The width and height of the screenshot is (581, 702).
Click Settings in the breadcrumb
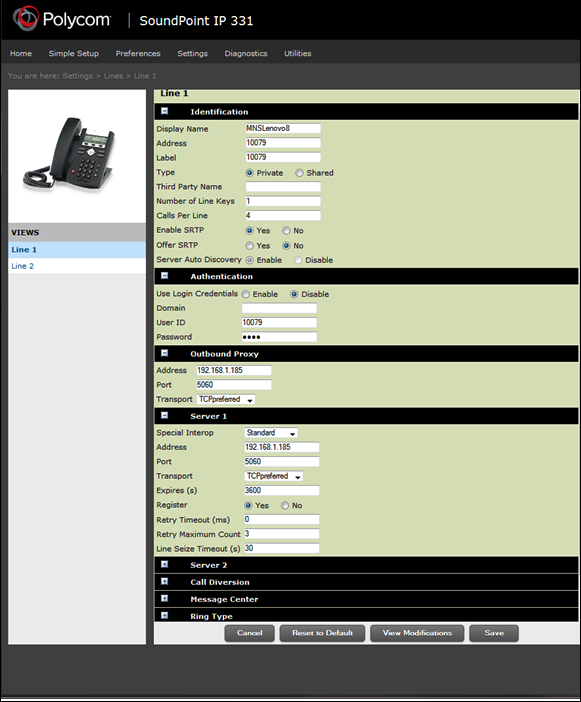pos(77,76)
